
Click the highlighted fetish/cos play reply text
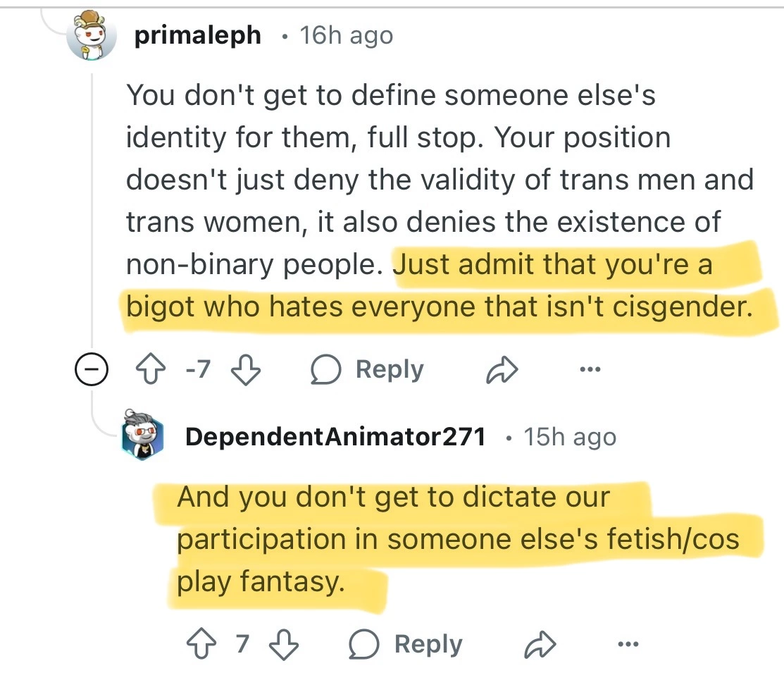click(458, 540)
